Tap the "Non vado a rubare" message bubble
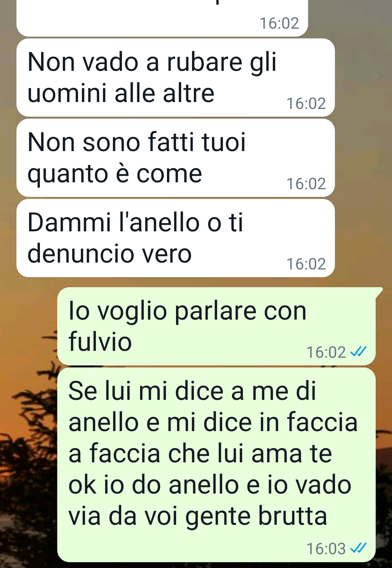The height and width of the screenshot is (568, 392). [x=175, y=77]
